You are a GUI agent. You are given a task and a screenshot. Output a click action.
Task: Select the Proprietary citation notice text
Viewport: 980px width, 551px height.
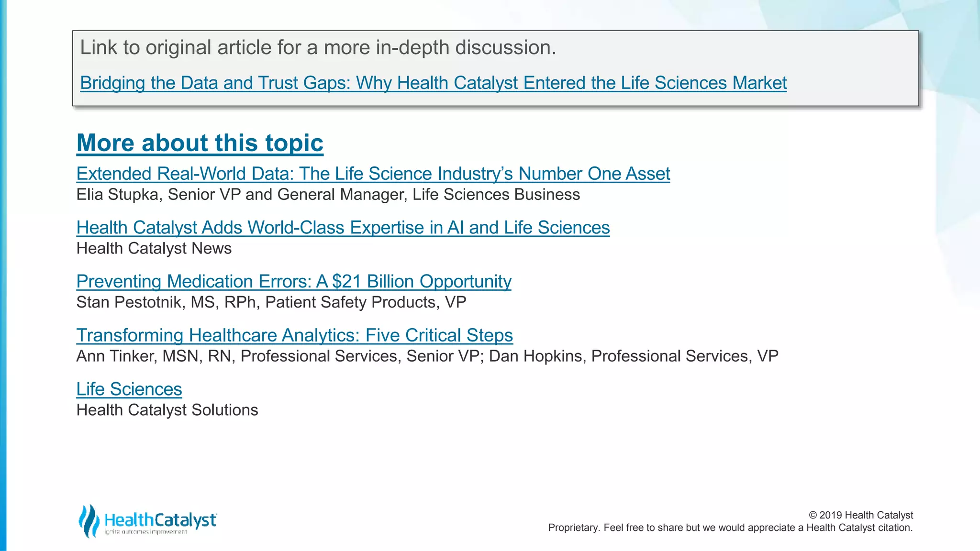[x=731, y=528]
